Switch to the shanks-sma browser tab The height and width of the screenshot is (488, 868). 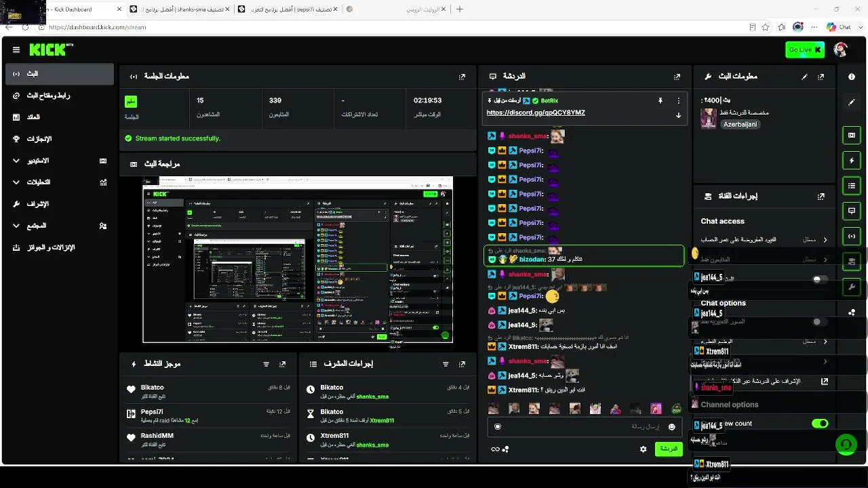[x=179, y=9]
